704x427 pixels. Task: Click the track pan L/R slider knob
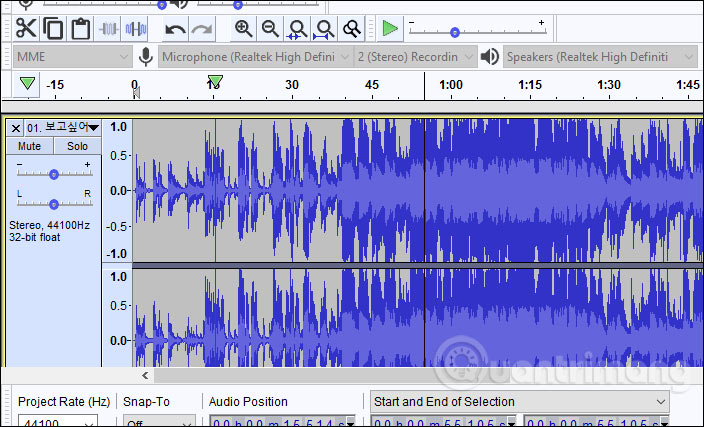point(54,201)
